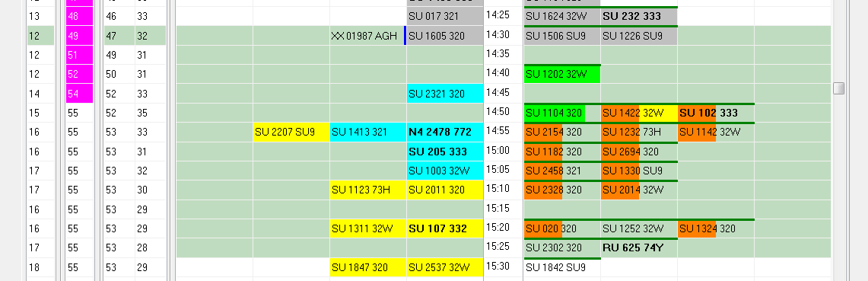Click flight SU 232 333
The height and width of the screenshot is (281, 868).
[x=639, y=17]
